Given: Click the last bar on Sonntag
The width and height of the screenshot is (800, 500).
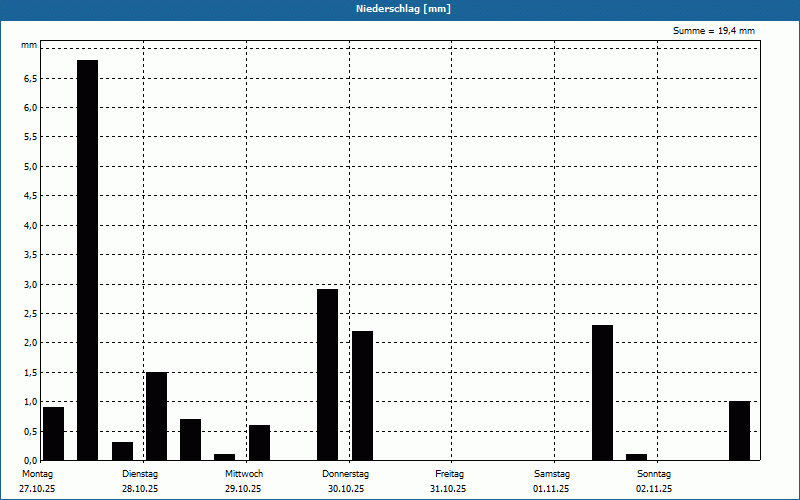Looking at the screenshot, I should point(739,431).
